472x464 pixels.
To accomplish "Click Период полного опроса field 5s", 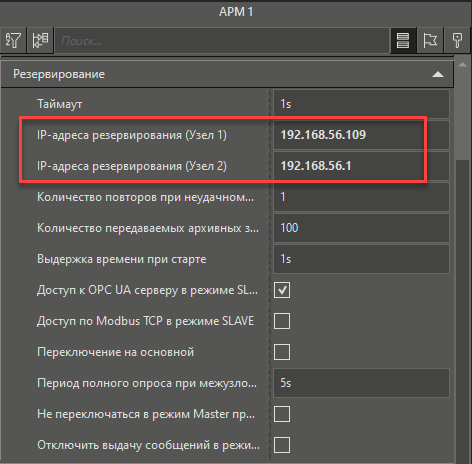I will (x=361, y=383).
